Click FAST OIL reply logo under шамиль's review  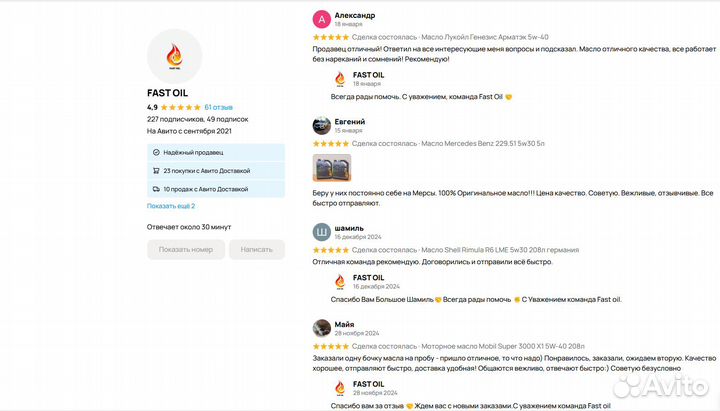click(x=339, y=282)
